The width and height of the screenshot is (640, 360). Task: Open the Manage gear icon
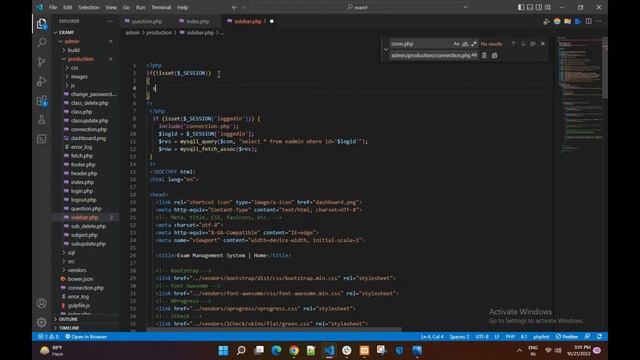(42, 322)
